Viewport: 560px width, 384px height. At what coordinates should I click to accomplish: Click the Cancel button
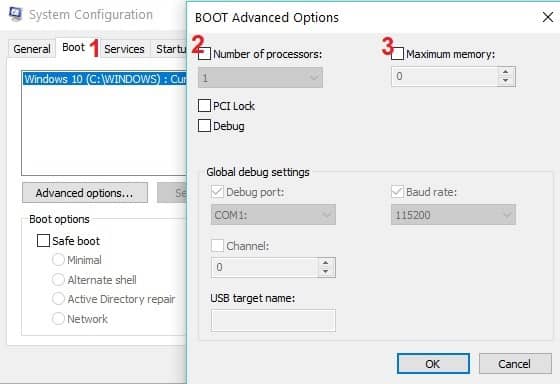[x=515, y=364]
